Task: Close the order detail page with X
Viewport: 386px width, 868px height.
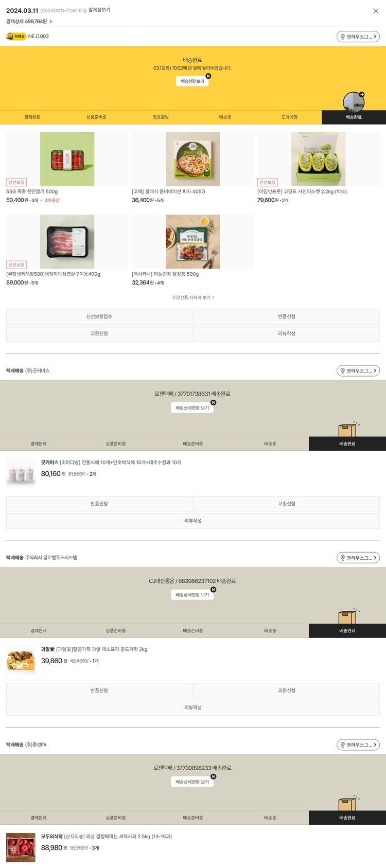Action: pos(376,11)
